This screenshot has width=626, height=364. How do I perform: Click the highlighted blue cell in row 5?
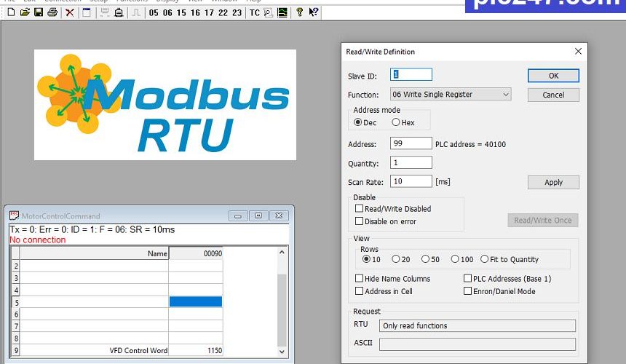pyautogui.click(x=196, y=301)
